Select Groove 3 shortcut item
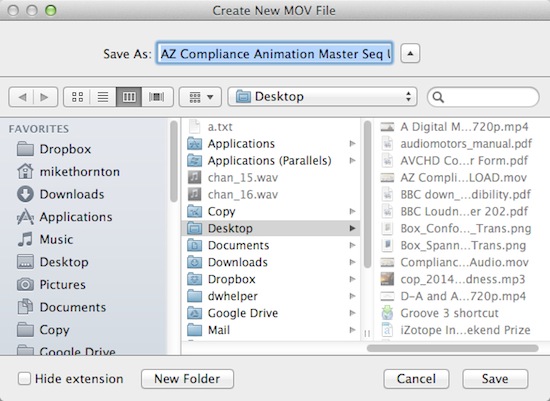The image size is (550, 401). coord(463,313)
